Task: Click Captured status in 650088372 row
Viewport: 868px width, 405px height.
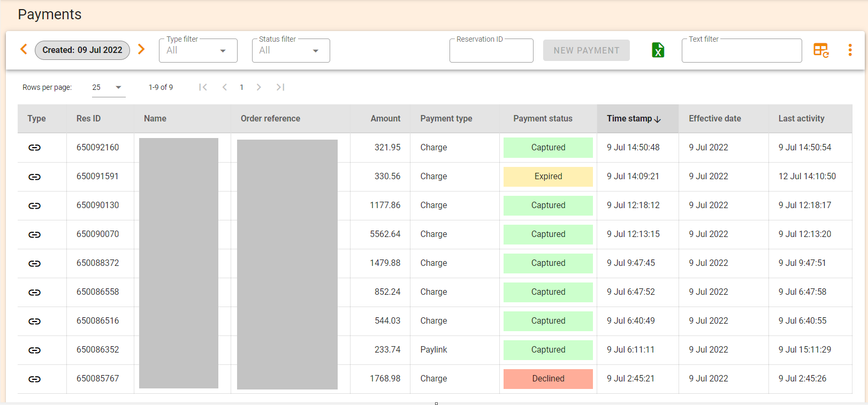Action: (548, 263)
